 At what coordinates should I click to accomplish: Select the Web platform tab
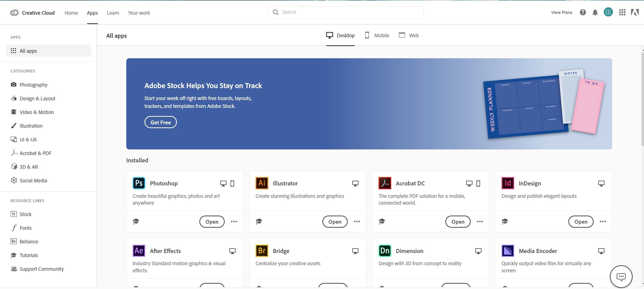(409, 35)
